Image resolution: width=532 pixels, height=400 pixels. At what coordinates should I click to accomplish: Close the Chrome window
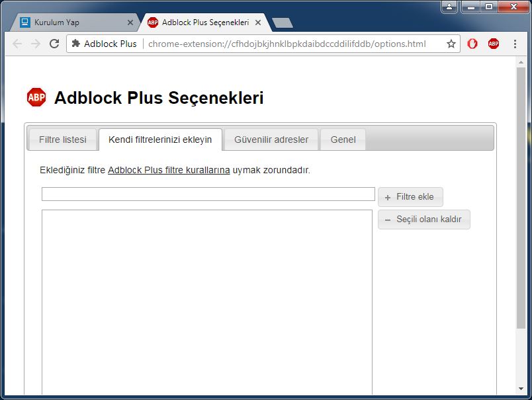(x=513, y=7)
